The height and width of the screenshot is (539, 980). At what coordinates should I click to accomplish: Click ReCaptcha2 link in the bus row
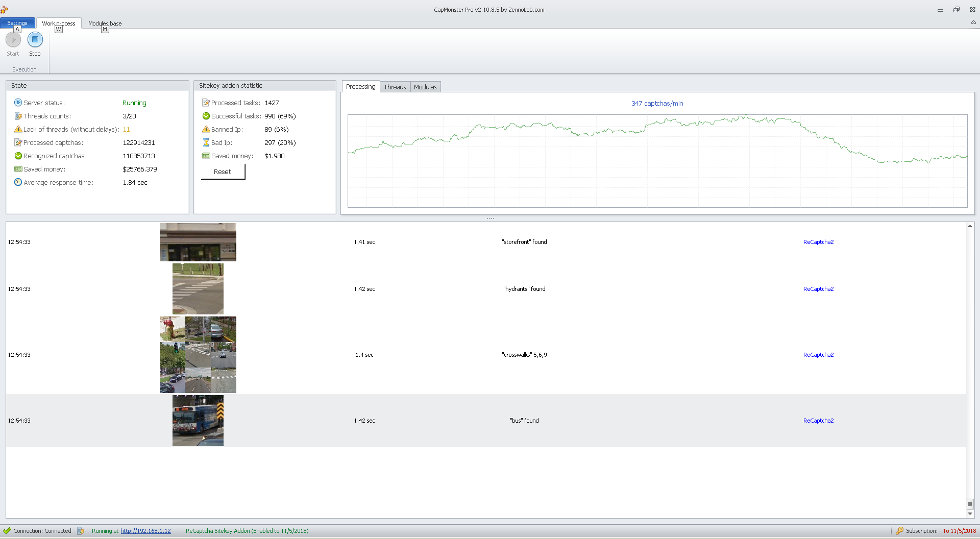[x=818, y=421]
